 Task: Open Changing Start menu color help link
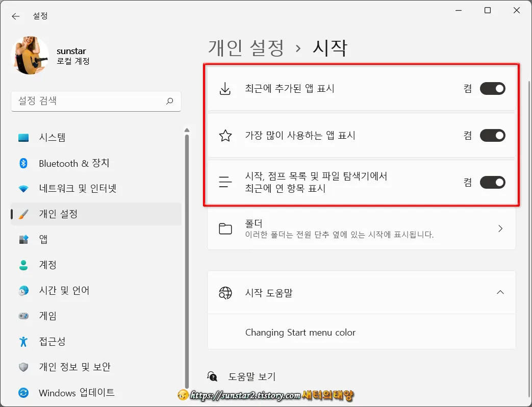point(301,332)
